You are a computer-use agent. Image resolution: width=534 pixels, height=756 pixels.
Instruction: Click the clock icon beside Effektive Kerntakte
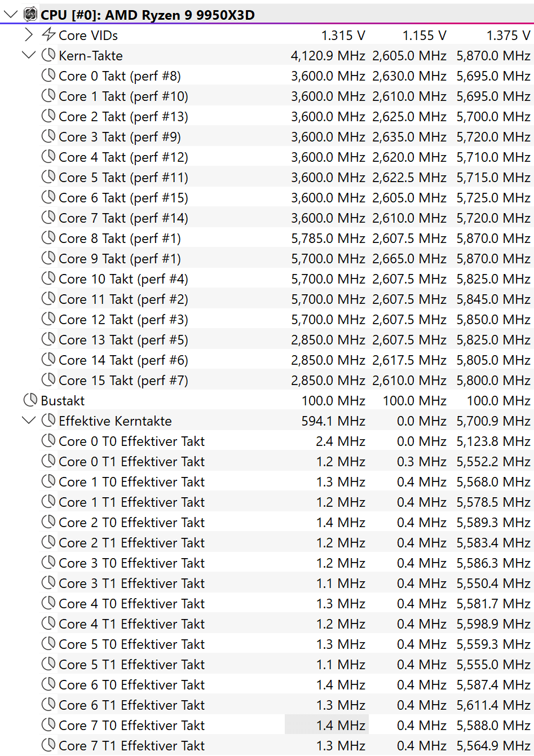(48, 421)
